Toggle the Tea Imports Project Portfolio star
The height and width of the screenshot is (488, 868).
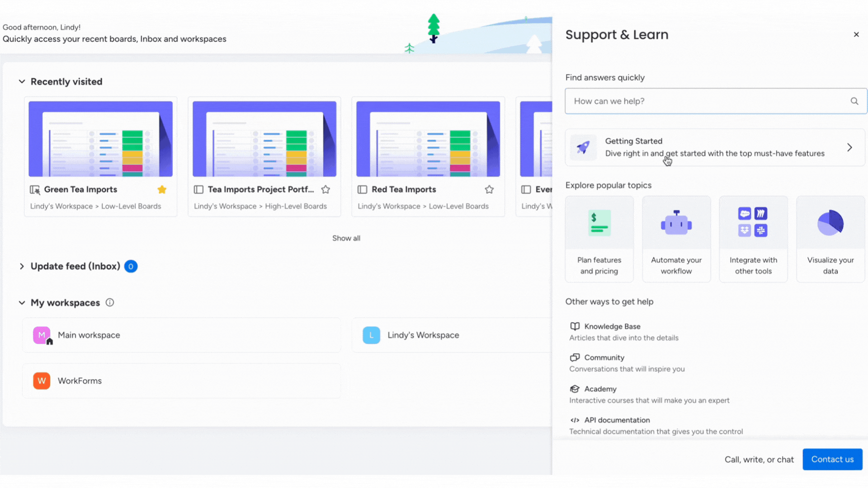[x=325, y=189]
